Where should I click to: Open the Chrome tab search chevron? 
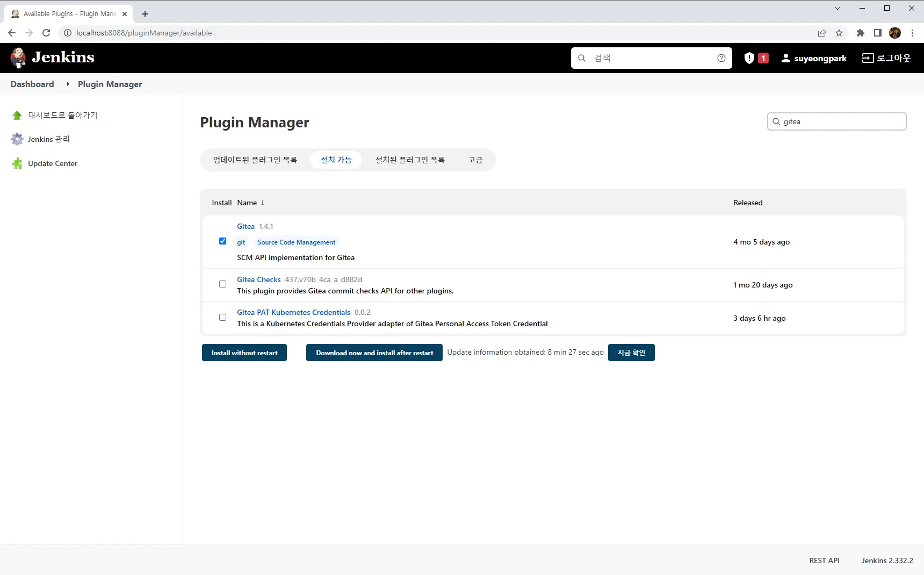tap(838, 8)
